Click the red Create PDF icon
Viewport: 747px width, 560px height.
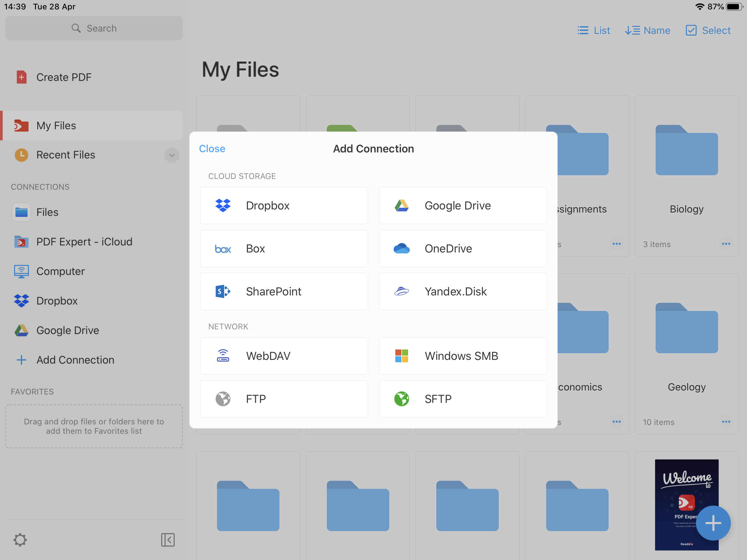point(21,77)
